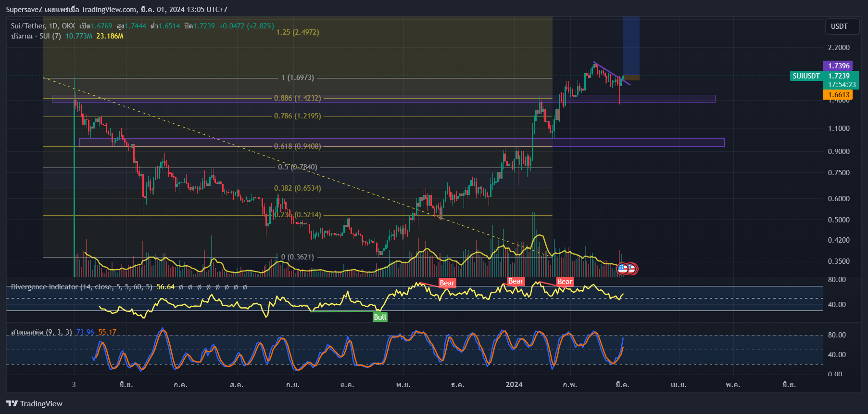Open the USDT currency selector
This screenshot has height=414, width=868.
(x=842, y=26)
